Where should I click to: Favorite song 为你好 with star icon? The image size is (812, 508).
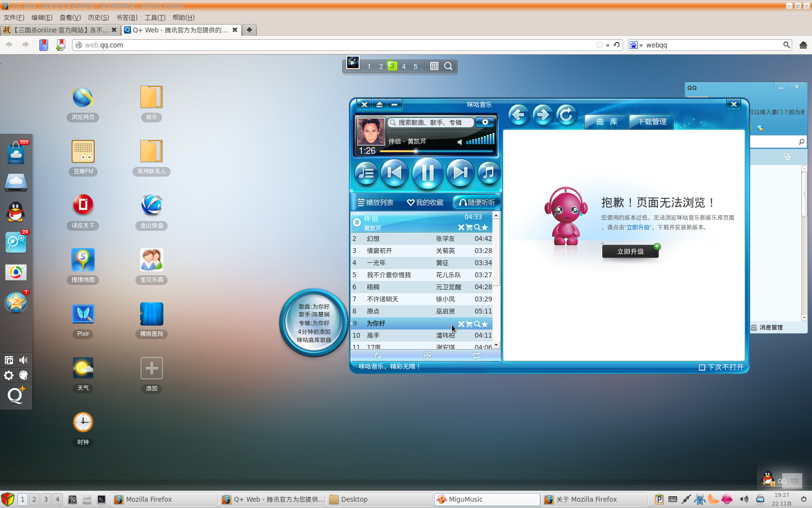(485, 324)
